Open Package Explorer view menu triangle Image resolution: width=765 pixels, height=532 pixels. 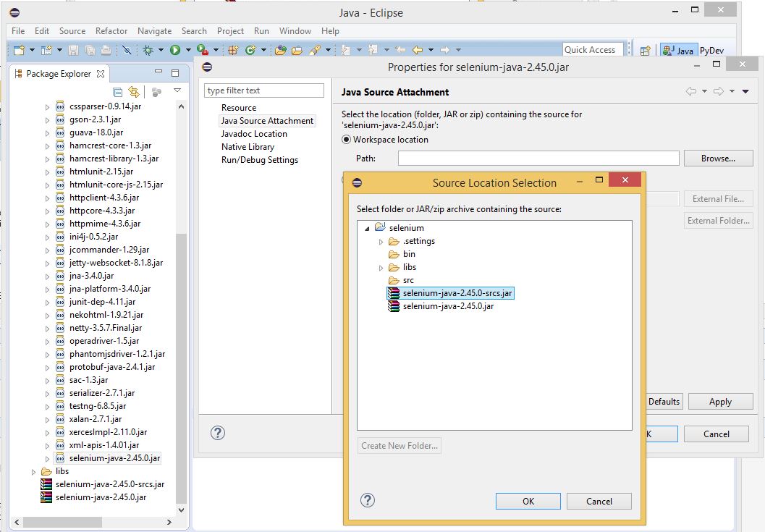[x=177, y=90]
